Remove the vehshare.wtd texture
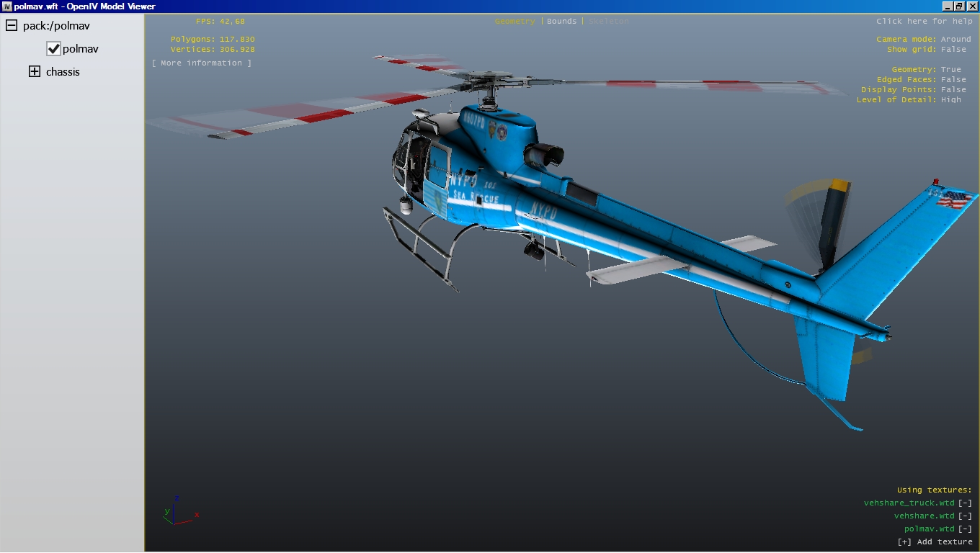The height and width of the screenshot is (553, 980). click(x=965, y=516)
